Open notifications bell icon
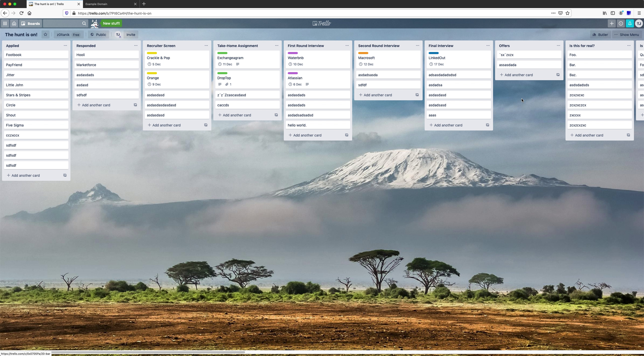The width and height of the screenshot is (644, 356). [630, 23]
